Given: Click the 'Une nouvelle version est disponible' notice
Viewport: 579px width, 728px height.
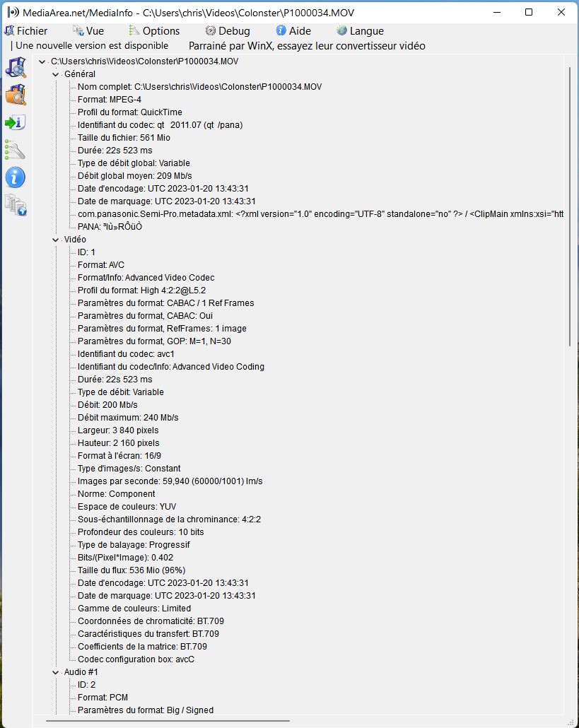Looking at the screenshot, I should click(92, 45).
